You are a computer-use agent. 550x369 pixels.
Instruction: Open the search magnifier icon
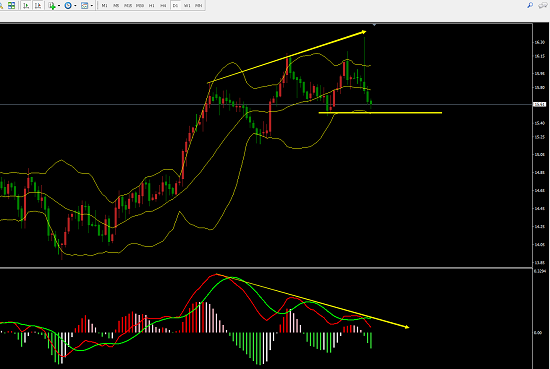(x=530, y=5)
